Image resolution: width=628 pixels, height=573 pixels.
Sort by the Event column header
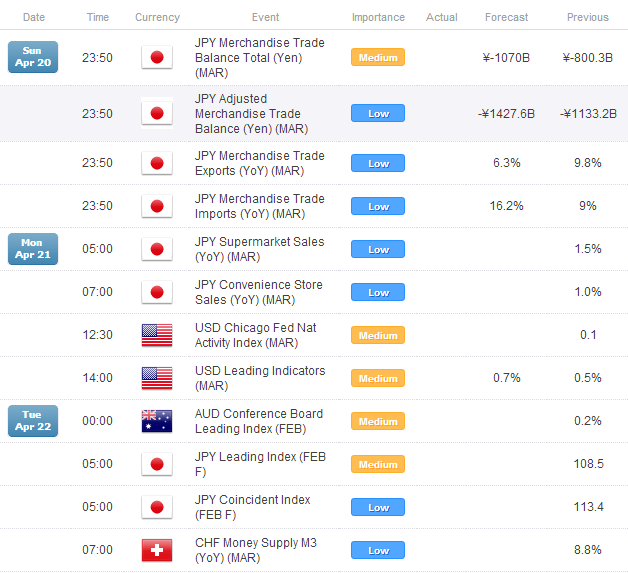[265, 17]
